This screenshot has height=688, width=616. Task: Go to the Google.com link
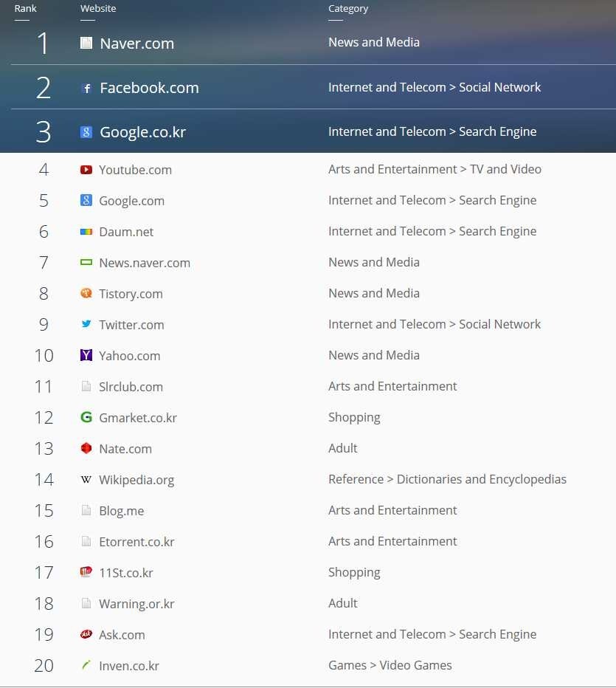point(132,201)
